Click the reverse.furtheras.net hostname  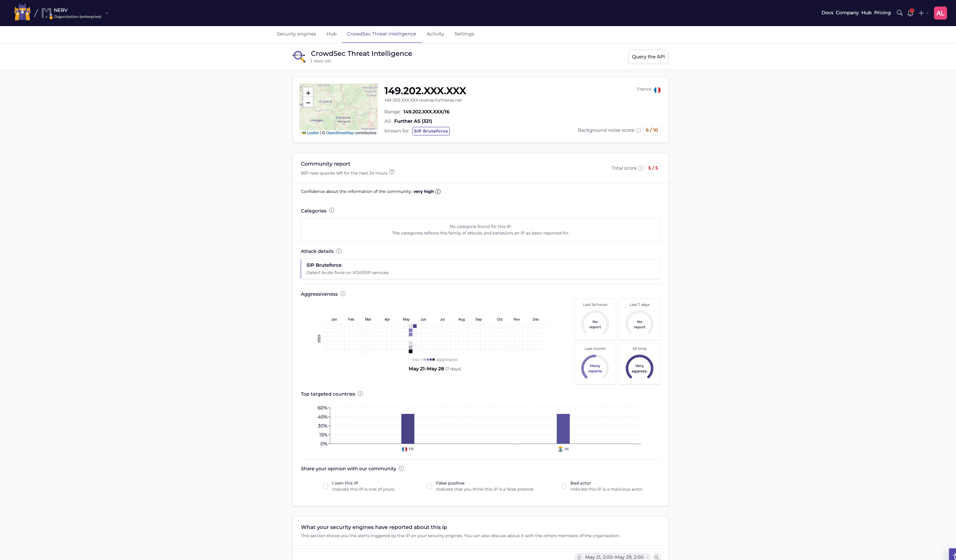423,100
